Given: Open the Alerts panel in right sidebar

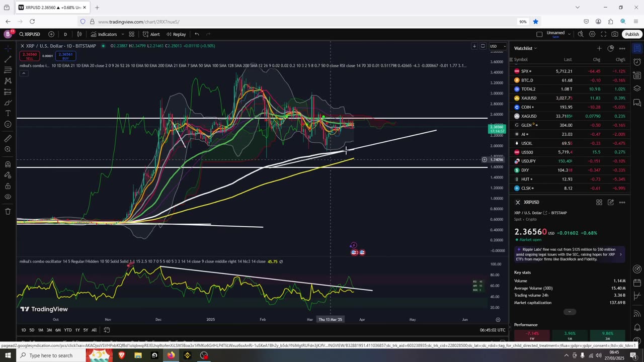Looking at the screenshot, I should point(637,62).
